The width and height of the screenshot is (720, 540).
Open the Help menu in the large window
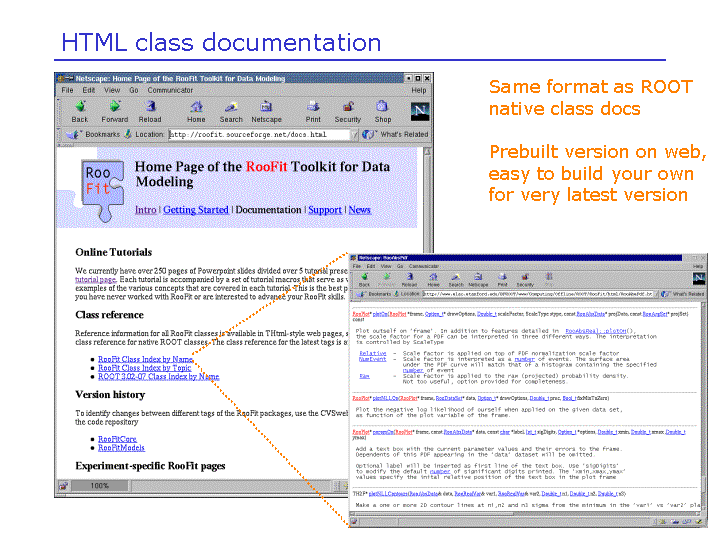[x=419, y=90]
